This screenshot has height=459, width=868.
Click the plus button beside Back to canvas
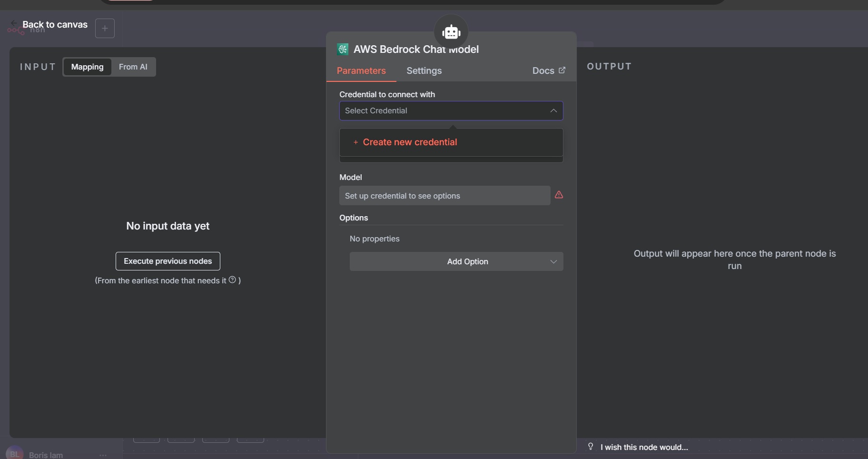click(x=105, y=28)
